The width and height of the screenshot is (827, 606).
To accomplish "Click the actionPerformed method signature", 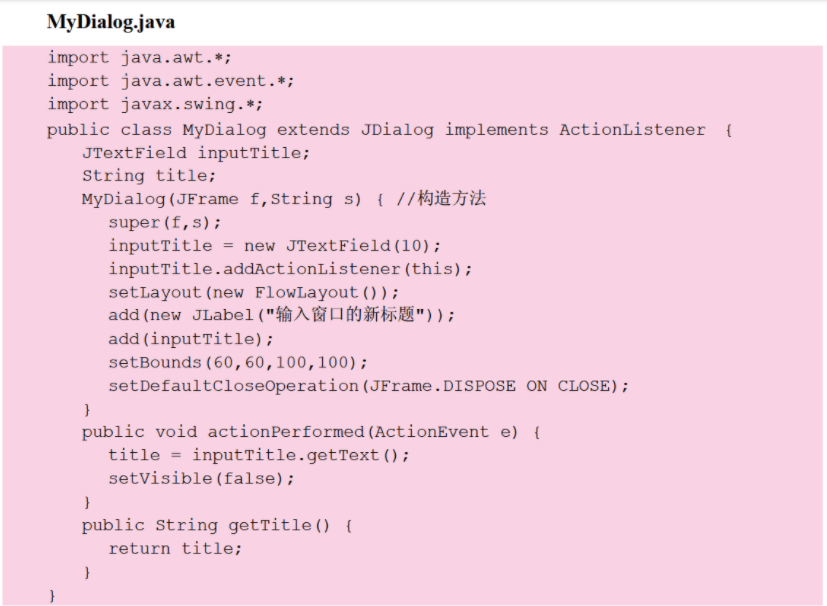I will point(311,432).
